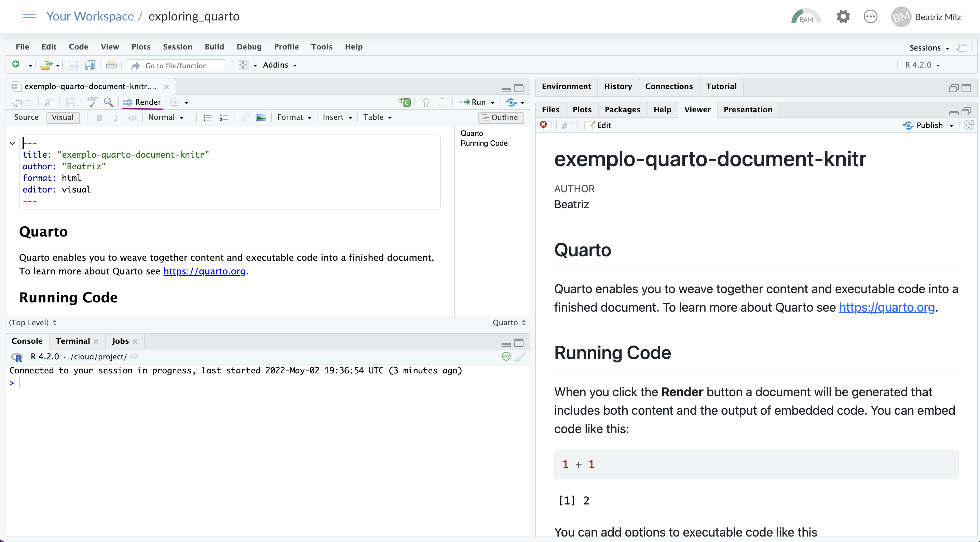Viewport: 980px width, 542px height.
Task: Open the print icon in the main toolbar
Action: (111, 65)
